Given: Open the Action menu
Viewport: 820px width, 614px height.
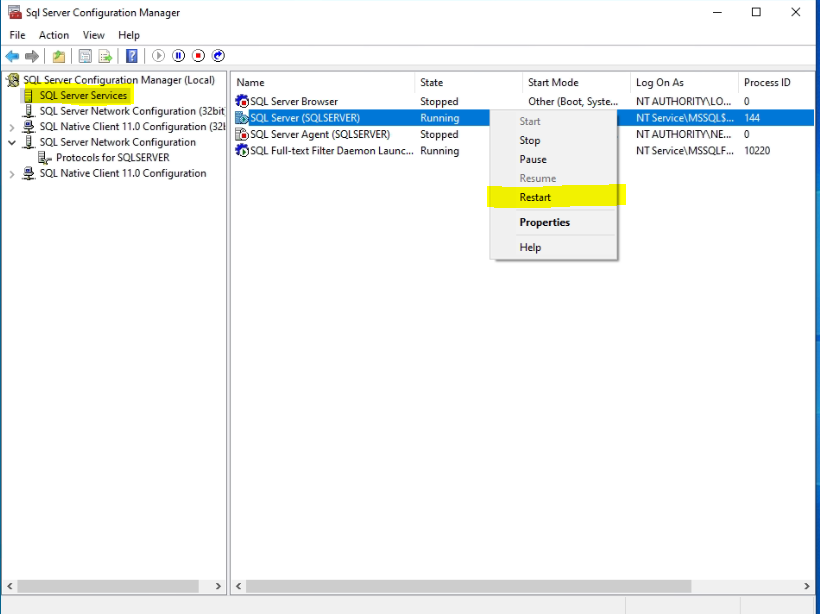Looking at the screenshot, I should point(54,35).
